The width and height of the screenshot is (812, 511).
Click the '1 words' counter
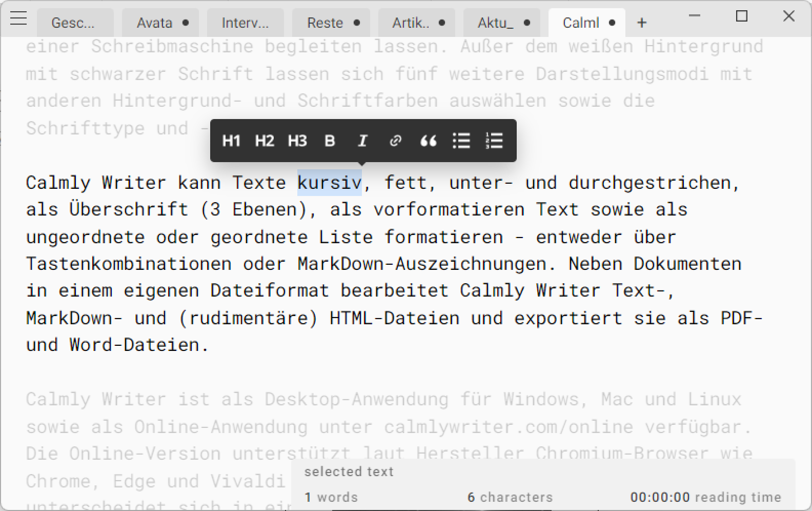click(331, 497)
